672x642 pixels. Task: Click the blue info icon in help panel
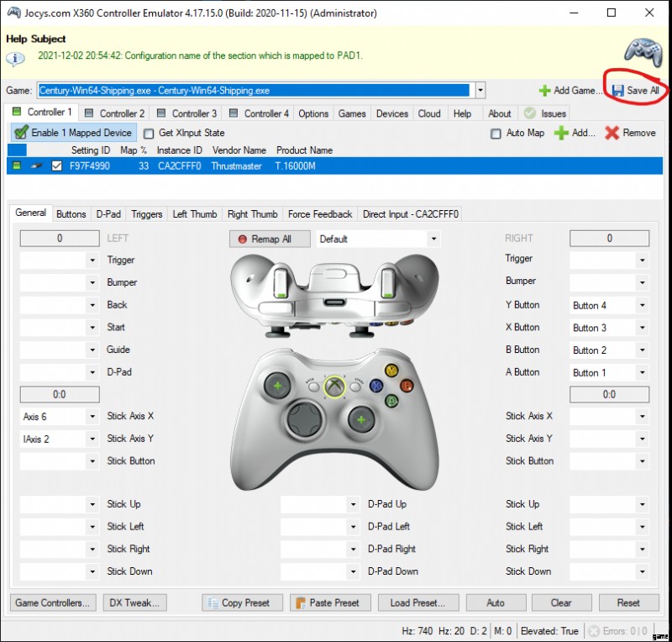(15, 59)
